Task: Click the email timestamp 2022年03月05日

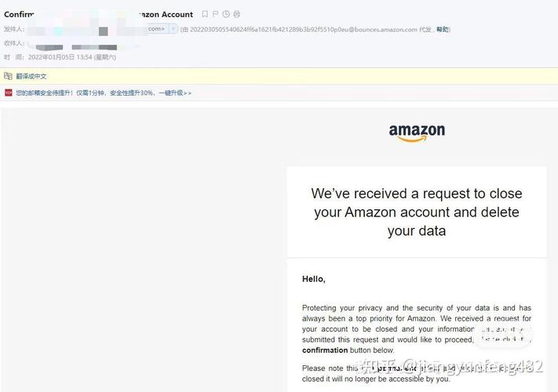Action: coord(51,57)
